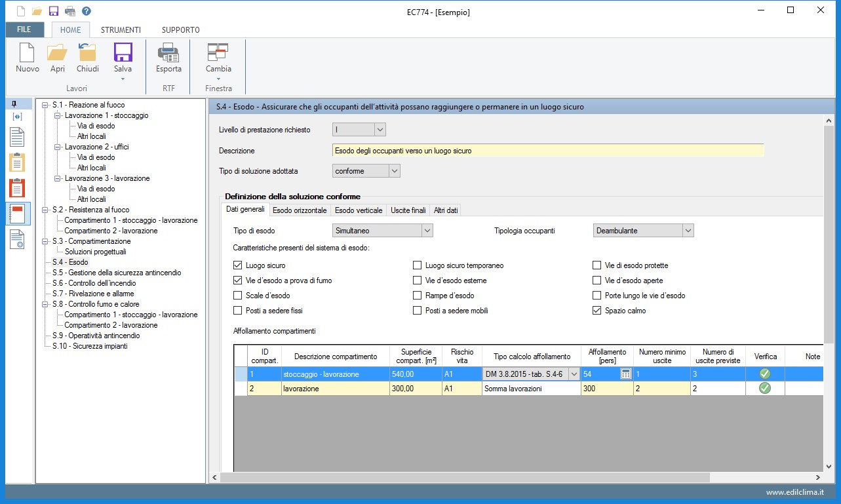Select S.7 - Rivelazione e allarme tree item
The width and height of the screenshot is (841, 504).
(x=94, y=294)
